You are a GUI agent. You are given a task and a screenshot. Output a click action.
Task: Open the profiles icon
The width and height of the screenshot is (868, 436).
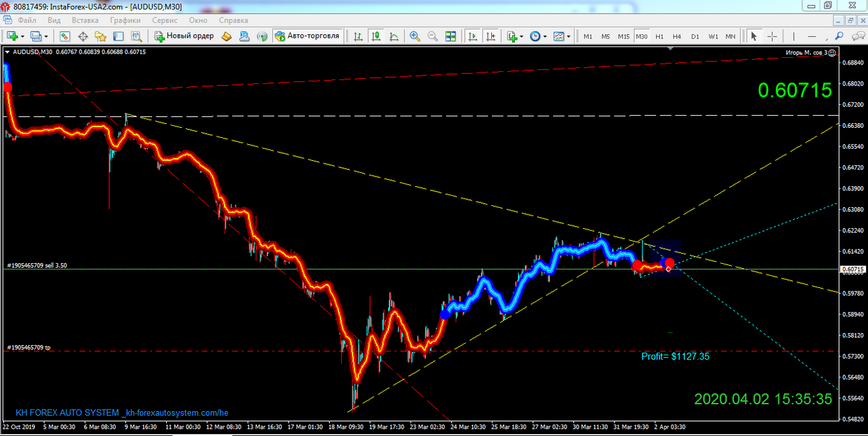pos(36,36)
